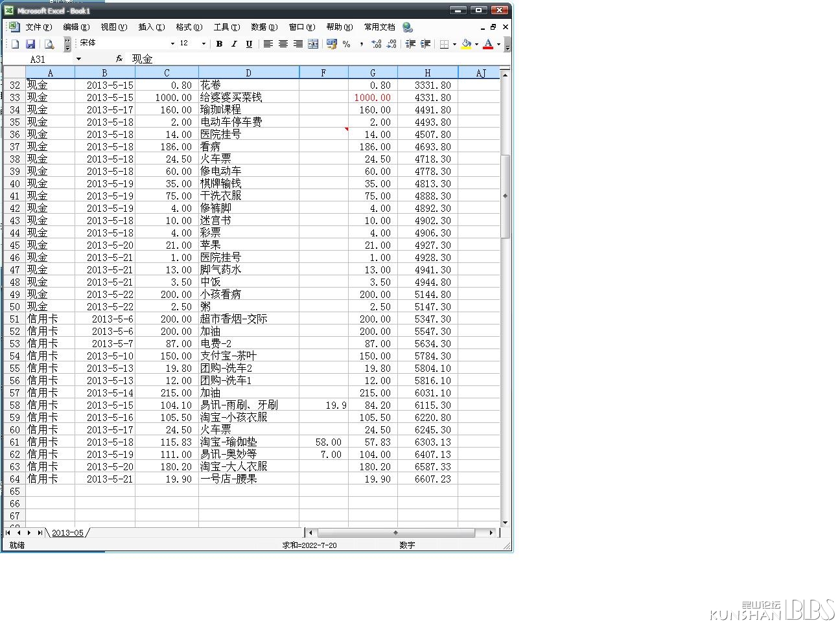The height and width of the screenshot is (627, 840).
Task: Go to last sheet tab arrow
Action: point(40,533)
